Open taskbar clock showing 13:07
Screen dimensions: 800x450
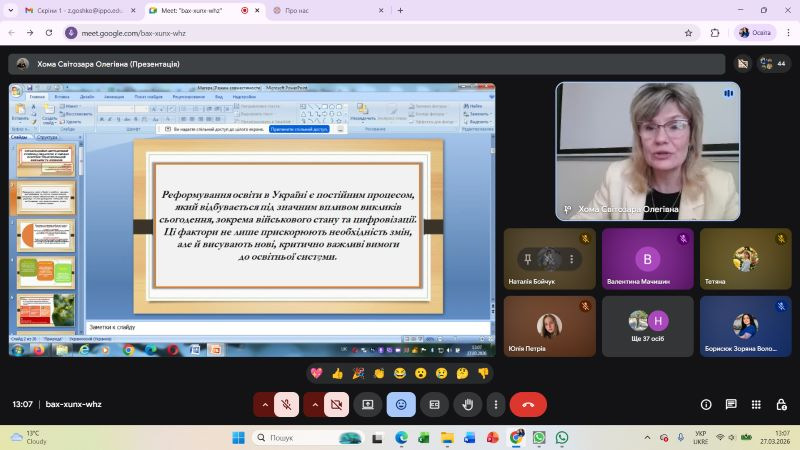(x=774, y=438)
